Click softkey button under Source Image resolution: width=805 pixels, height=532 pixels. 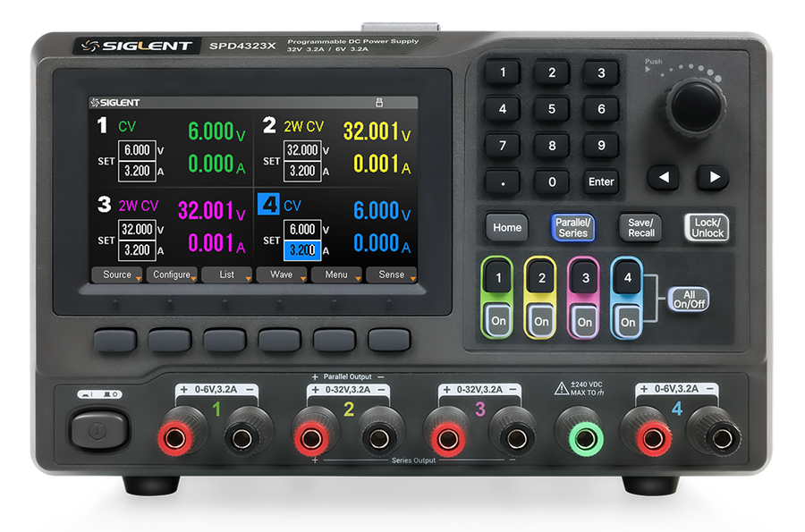115,340
